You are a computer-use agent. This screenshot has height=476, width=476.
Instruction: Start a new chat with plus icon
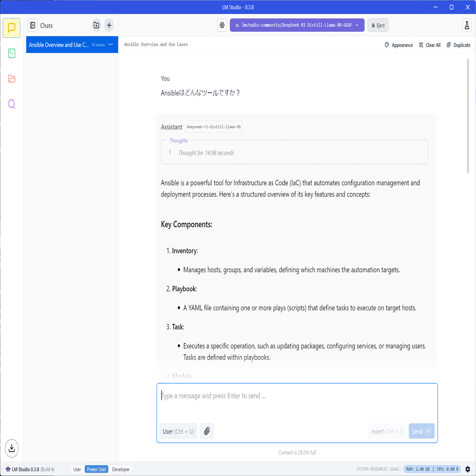pos(109,25)
